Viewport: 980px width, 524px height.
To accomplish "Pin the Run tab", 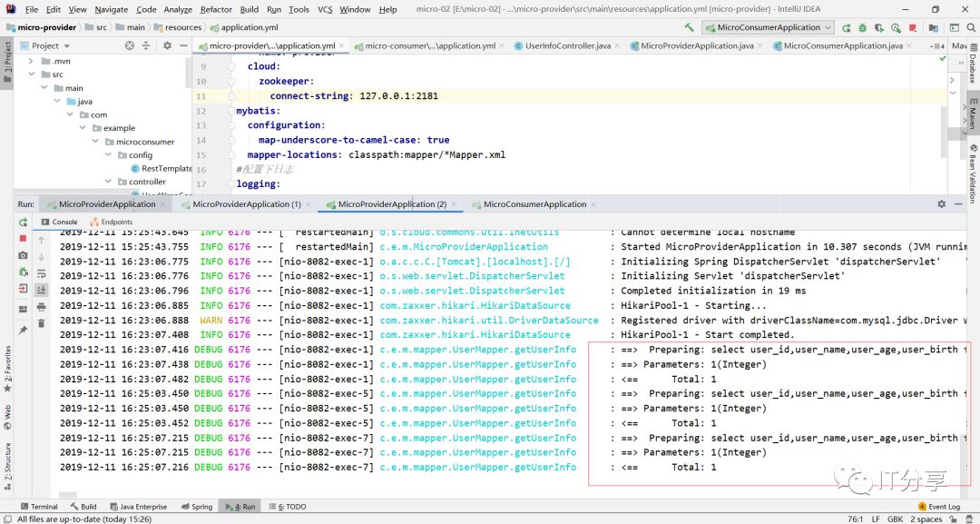I will point(23,330).
